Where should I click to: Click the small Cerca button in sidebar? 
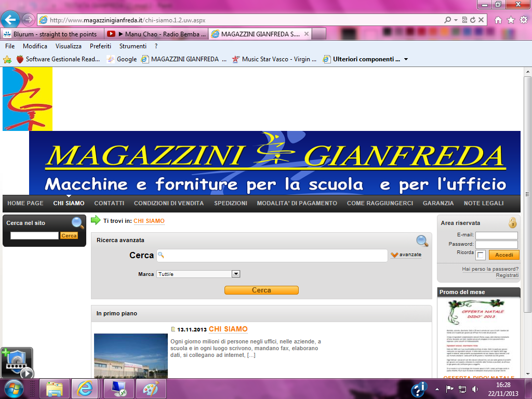click(69, 235)
